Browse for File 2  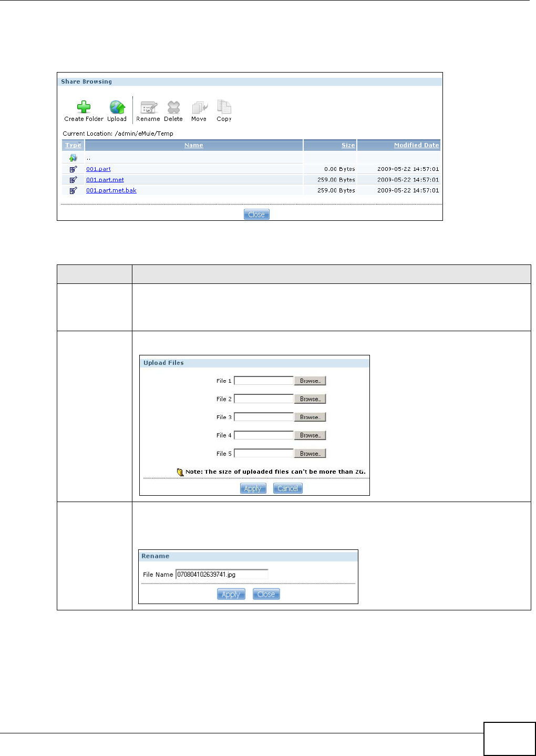(310, 399)
